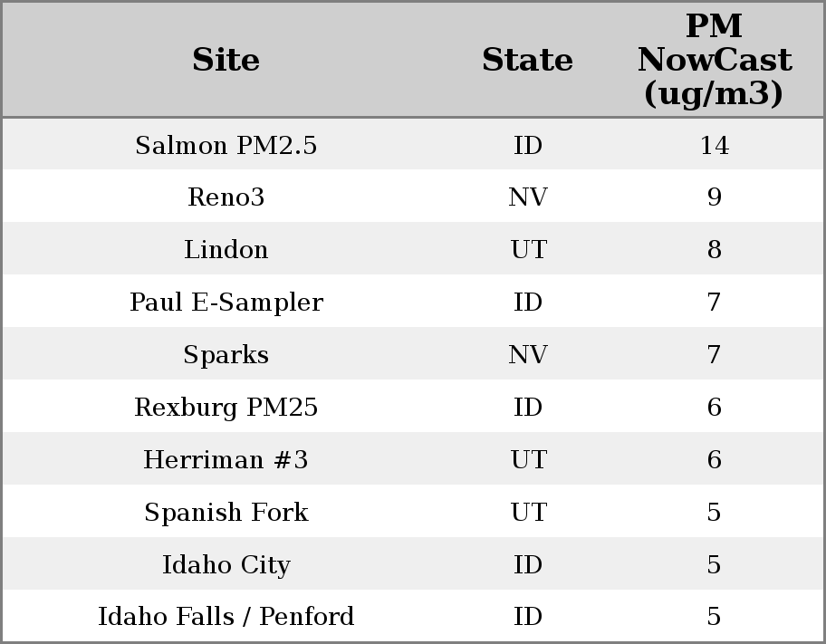Select the Salmon PM2.5 site cell
This screenshot has height=644, width=826.
click(226, 146)
